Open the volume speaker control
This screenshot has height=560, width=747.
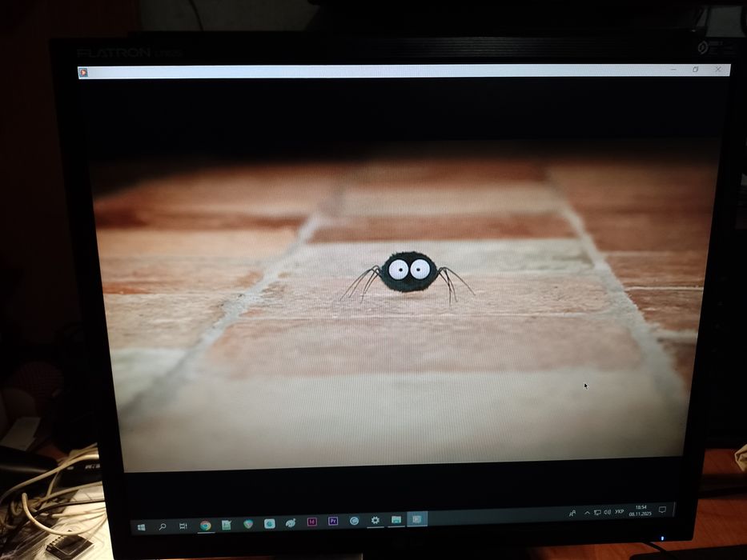coord(608,512)
